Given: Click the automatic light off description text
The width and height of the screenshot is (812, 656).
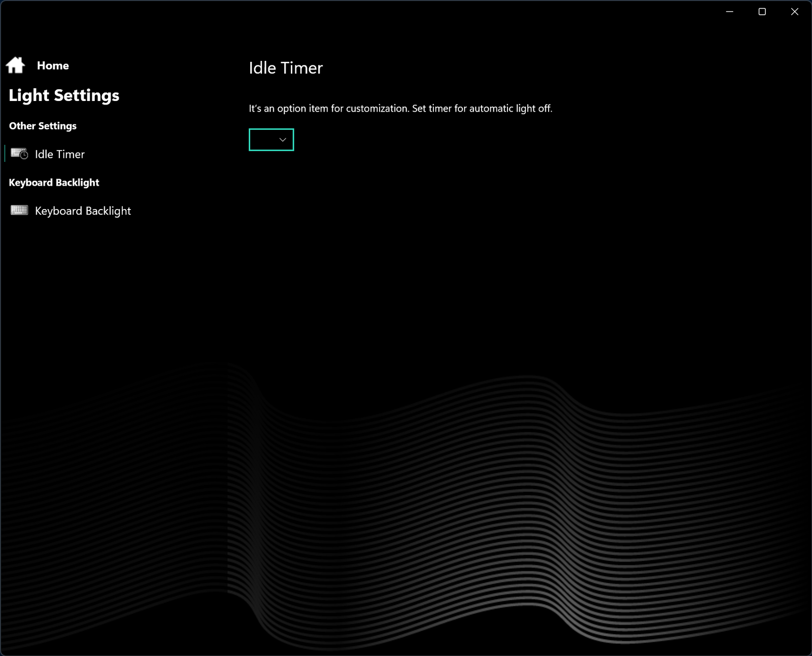Looking at the screenshot, I should [400, 109].
